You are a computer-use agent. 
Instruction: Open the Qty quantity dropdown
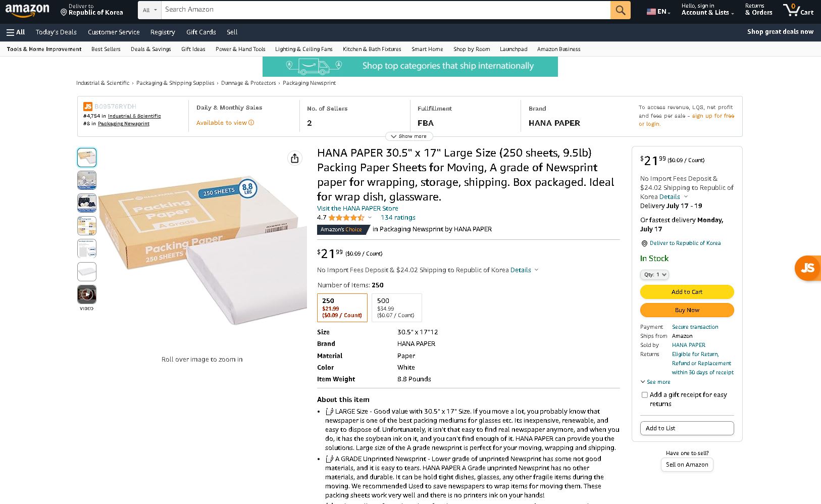point(654,275)
